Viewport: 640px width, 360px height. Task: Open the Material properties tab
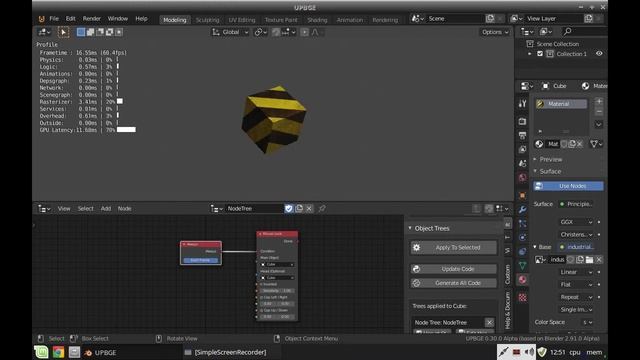click(x=522, y=280)
